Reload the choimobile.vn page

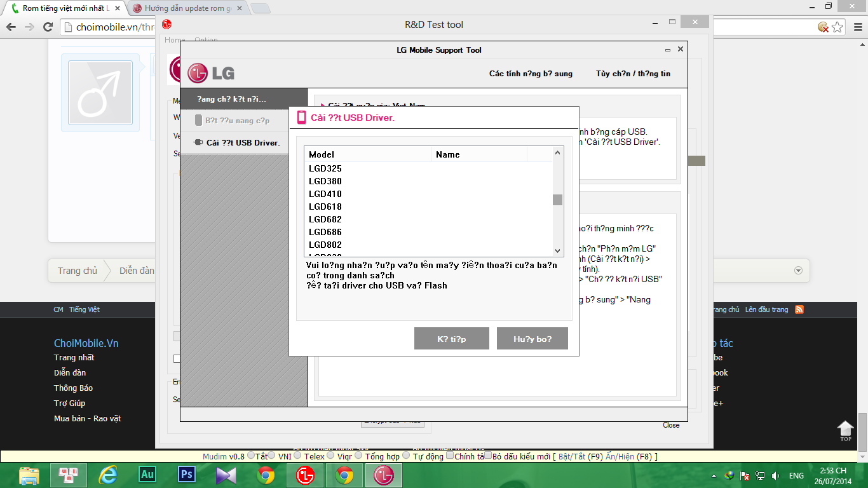48,27
